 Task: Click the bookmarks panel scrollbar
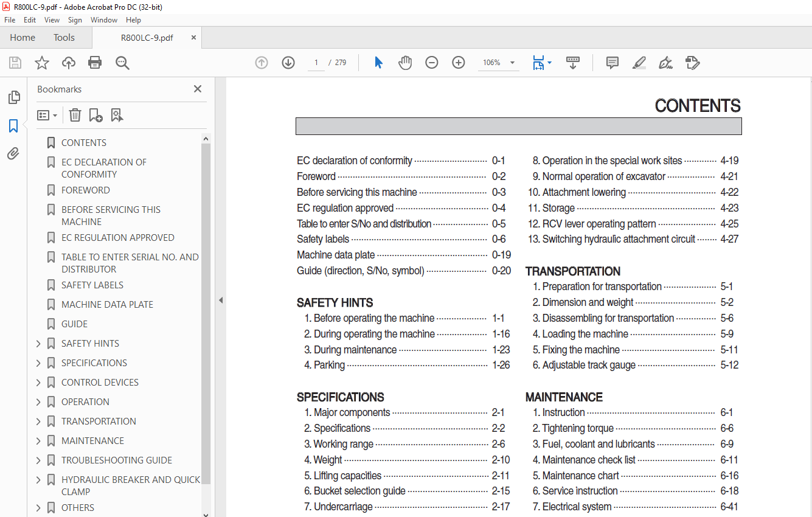pyautogui.click(x=206, y=313)
